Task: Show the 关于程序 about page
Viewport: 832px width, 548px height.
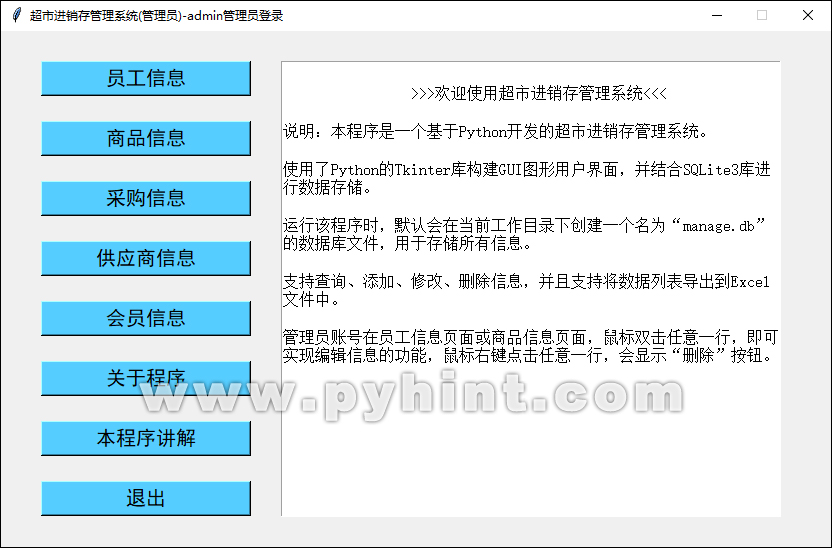Action: 146,378
